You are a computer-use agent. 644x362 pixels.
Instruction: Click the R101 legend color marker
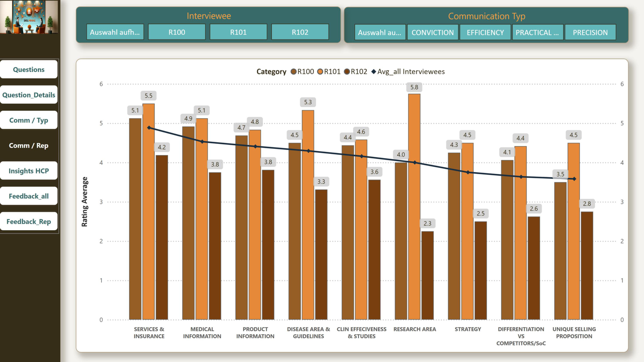click(320, 72)
